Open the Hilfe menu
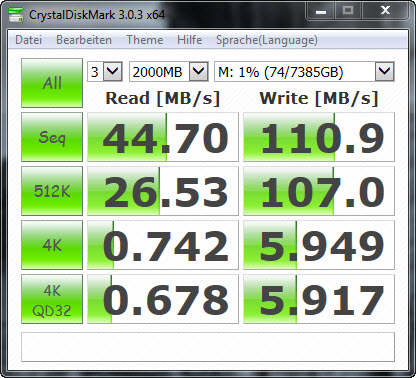Screen dimensions: 416x378 coord(189,40)
